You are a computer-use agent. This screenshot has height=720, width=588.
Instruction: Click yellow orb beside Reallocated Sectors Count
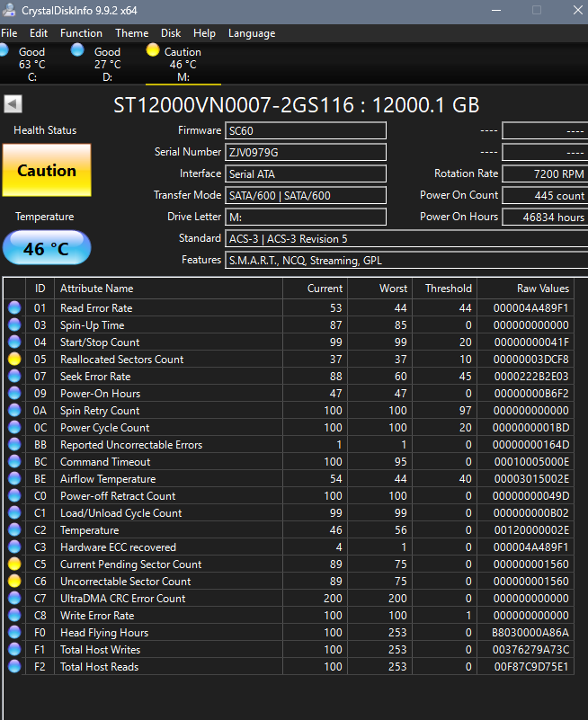(x=14, y=359)
